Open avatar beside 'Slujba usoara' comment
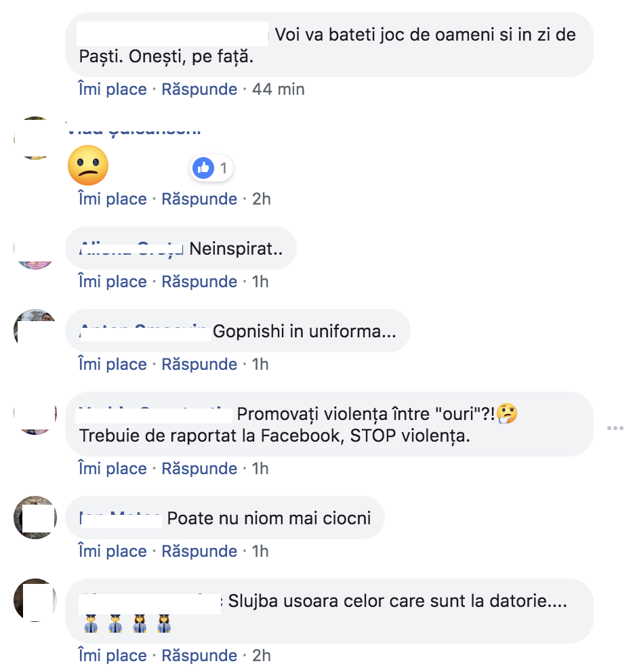The image size is (633, 672). point(35,600)
